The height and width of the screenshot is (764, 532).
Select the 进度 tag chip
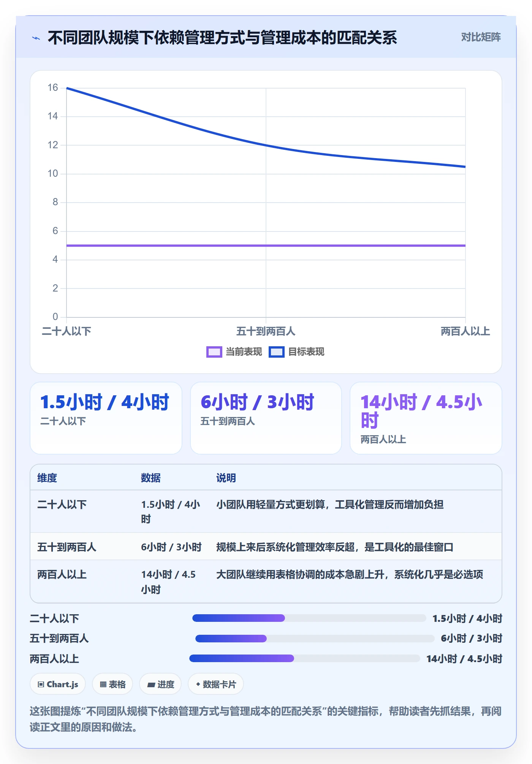click(160, 684)
